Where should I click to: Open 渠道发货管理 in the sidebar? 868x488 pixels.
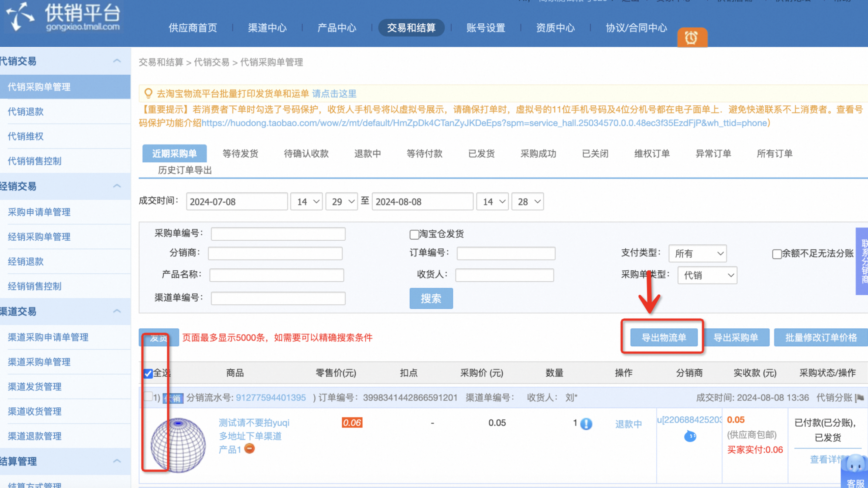(x=35, y=386)
